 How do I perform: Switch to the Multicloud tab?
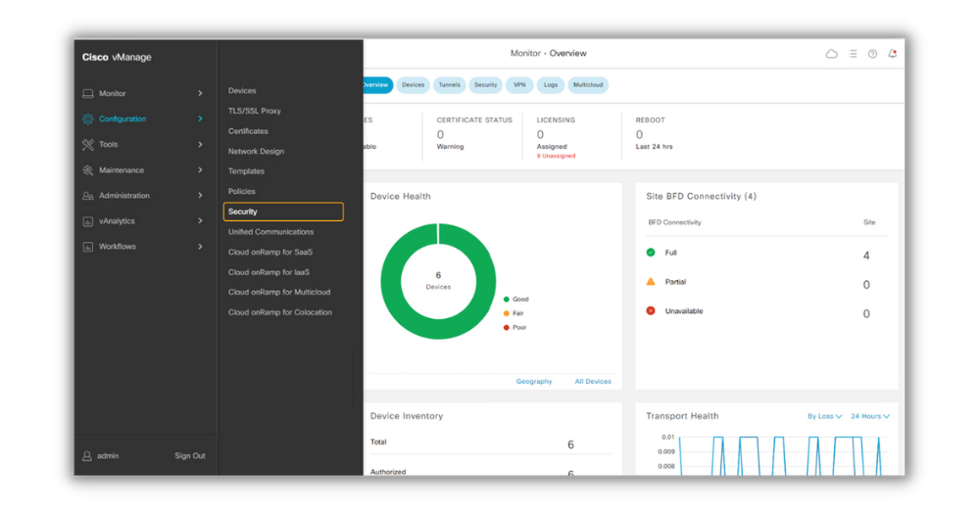tap(588, 85)
